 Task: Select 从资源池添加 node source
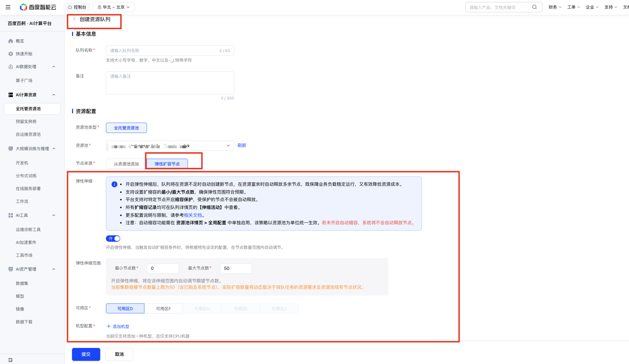(x=126, y=164)
